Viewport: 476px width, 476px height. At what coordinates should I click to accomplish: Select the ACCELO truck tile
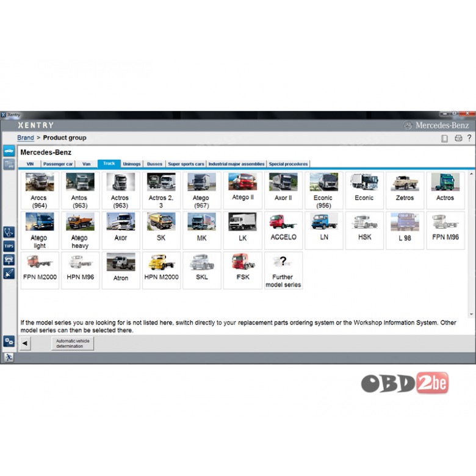283,231
